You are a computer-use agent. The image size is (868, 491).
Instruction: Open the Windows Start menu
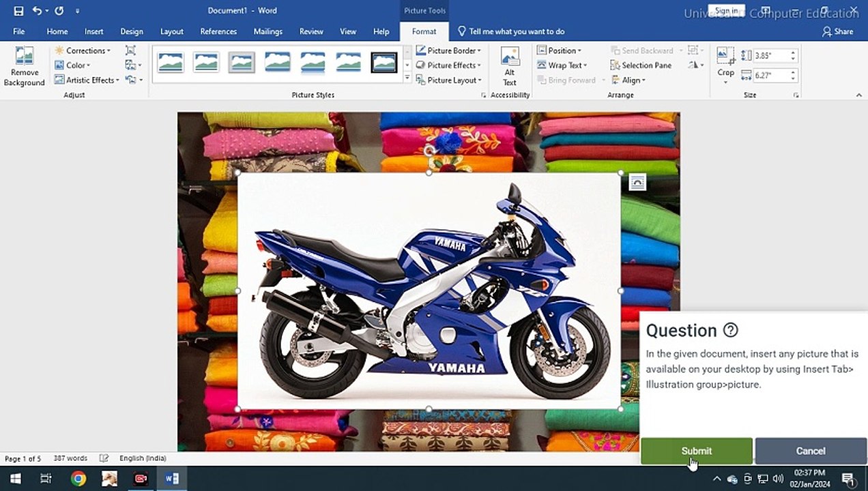click(15, 479)
